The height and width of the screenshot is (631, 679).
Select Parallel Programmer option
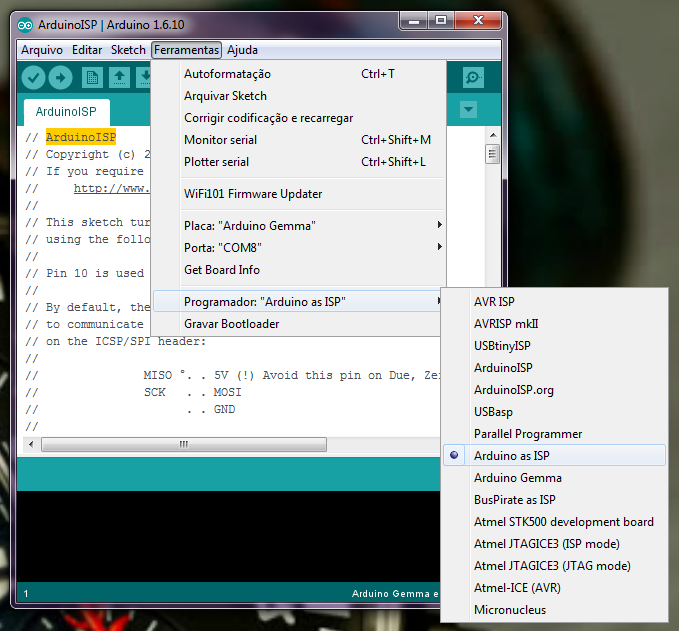point(554,434)
